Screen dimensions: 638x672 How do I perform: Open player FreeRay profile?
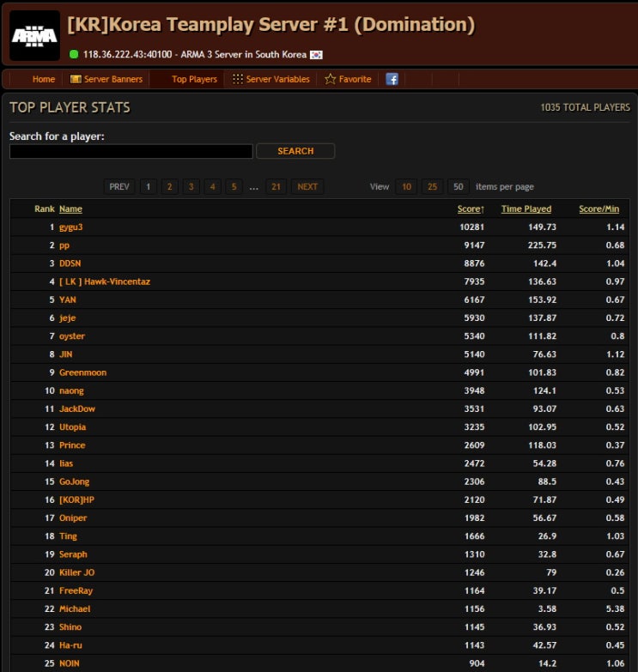76,590
